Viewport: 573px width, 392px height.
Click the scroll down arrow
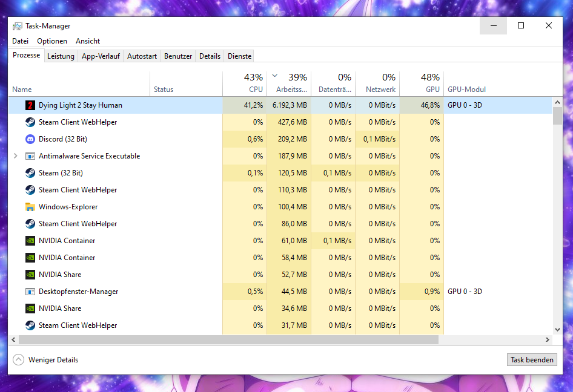click(557, 330)
